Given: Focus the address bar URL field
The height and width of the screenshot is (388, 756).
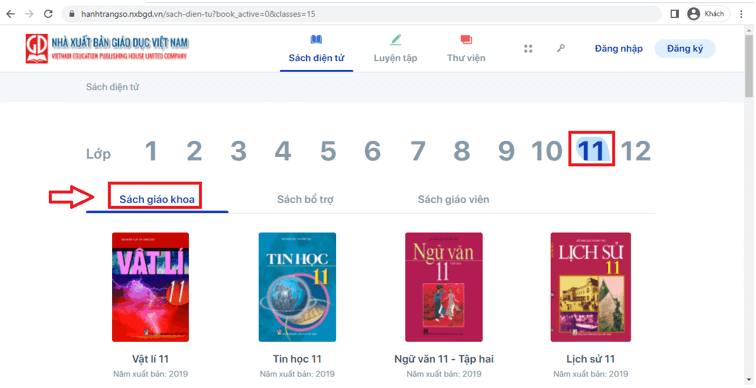Looking at the screenshot, I should (x=362, y=14).
